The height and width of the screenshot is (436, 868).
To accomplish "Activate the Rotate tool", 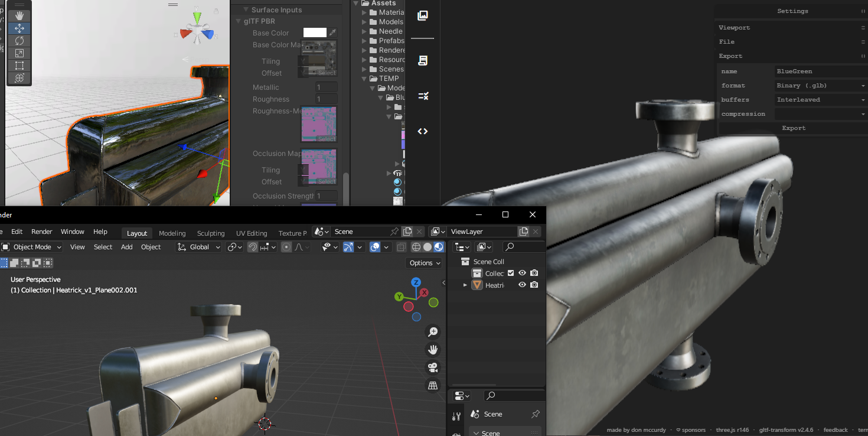I will pos(19,41).
